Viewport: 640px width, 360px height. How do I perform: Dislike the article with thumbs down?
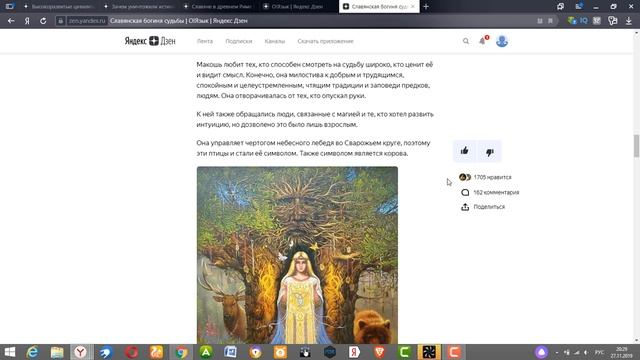[x=490, y=151]
